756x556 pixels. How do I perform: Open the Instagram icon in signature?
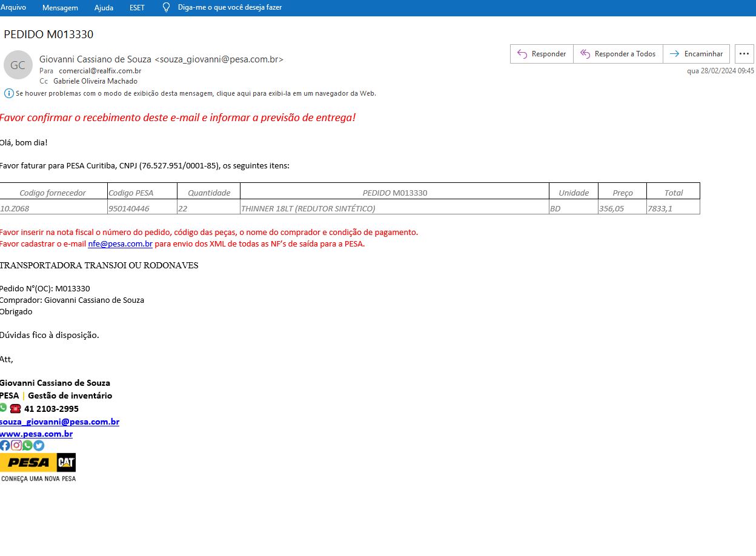pos(16,445)
